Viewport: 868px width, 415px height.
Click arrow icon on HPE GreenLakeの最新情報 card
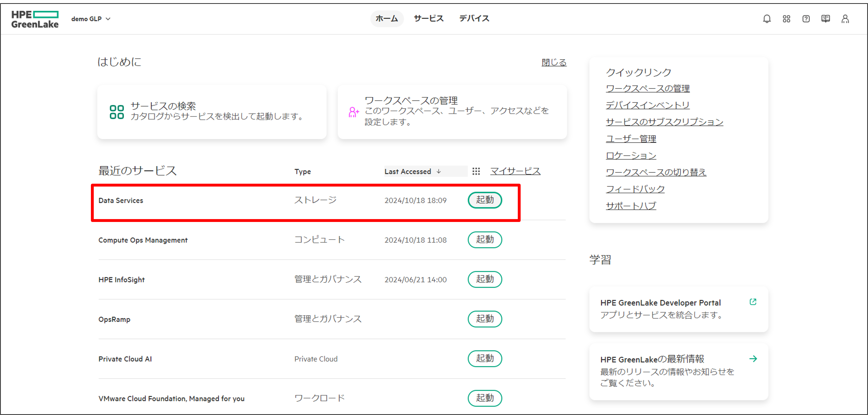point(753,358)
